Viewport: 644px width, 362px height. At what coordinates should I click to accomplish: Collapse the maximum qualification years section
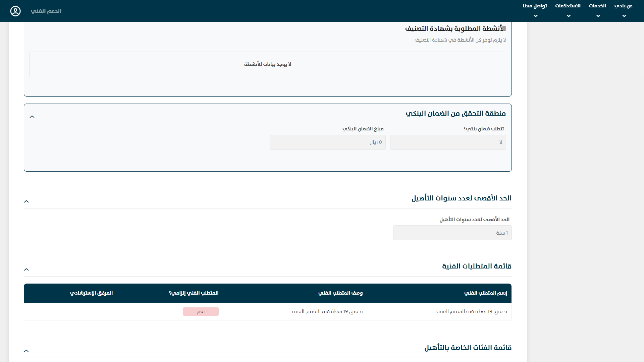(x=26, y=201)
